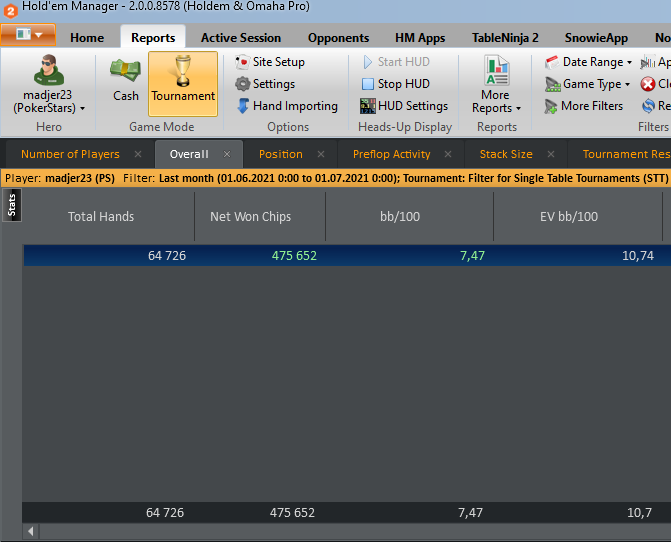Open Site Setup cards icon
Image resolution: width=671 pixels, height=542 pixels.
pos(242,62)
